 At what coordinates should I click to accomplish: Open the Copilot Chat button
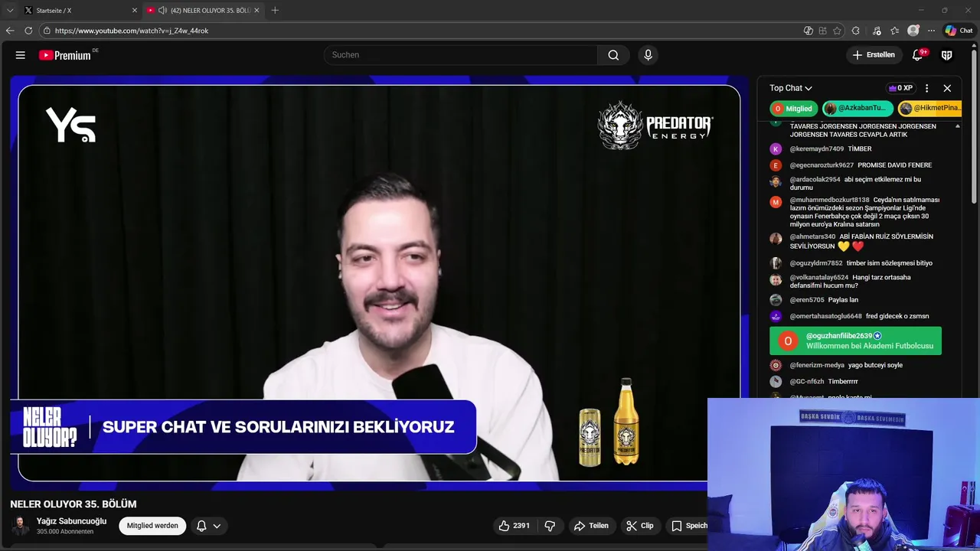(959, 31)
